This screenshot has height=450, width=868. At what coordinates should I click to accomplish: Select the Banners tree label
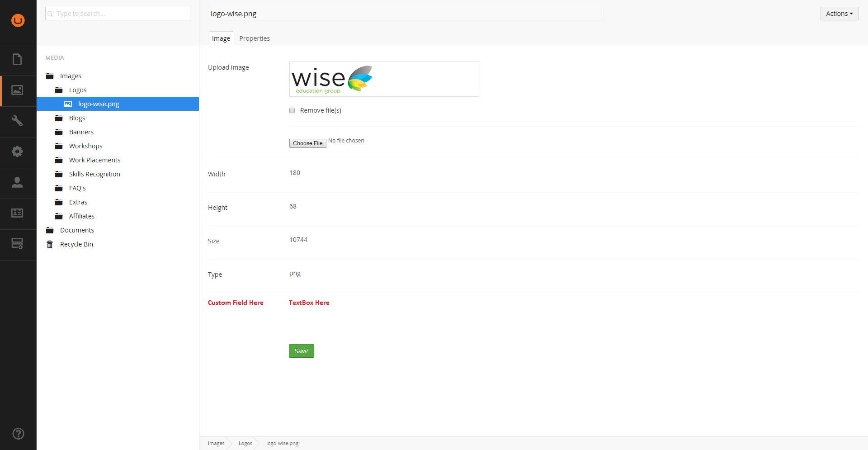click(x=81, y=132)
